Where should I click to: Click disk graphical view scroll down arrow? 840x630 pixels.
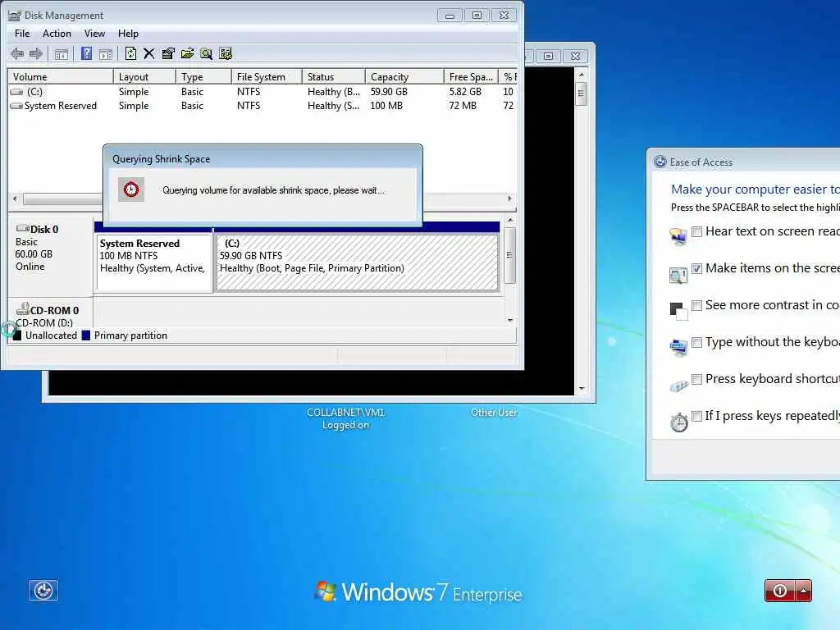tap(510, 320)
